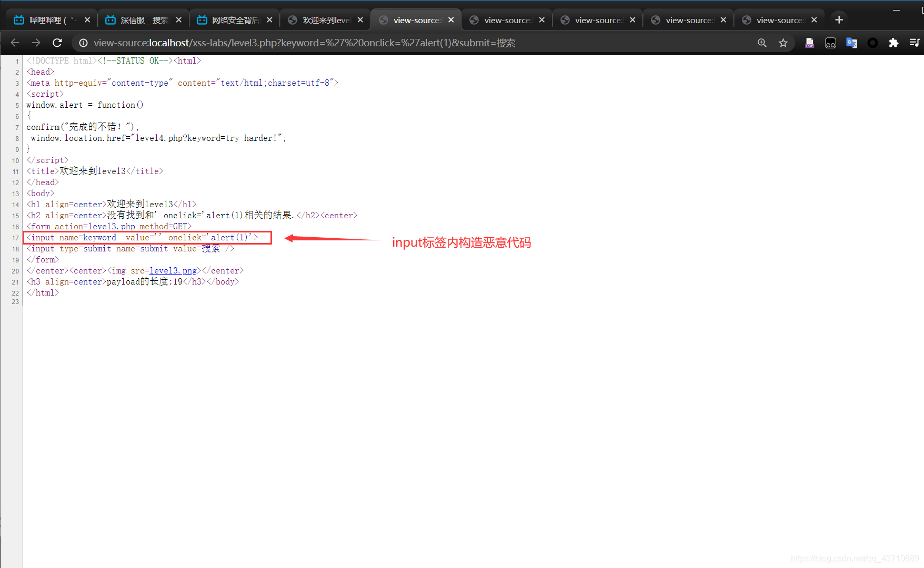Close the 网络安全背后 tab
Viewport: 924px width, 568px height.
pyautogui.click(x=269, y=20)
